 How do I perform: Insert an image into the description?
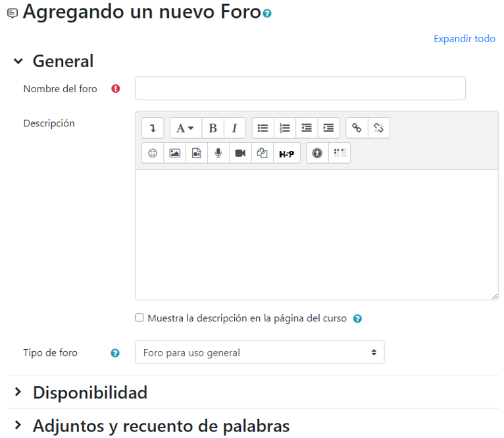point(174,153)
